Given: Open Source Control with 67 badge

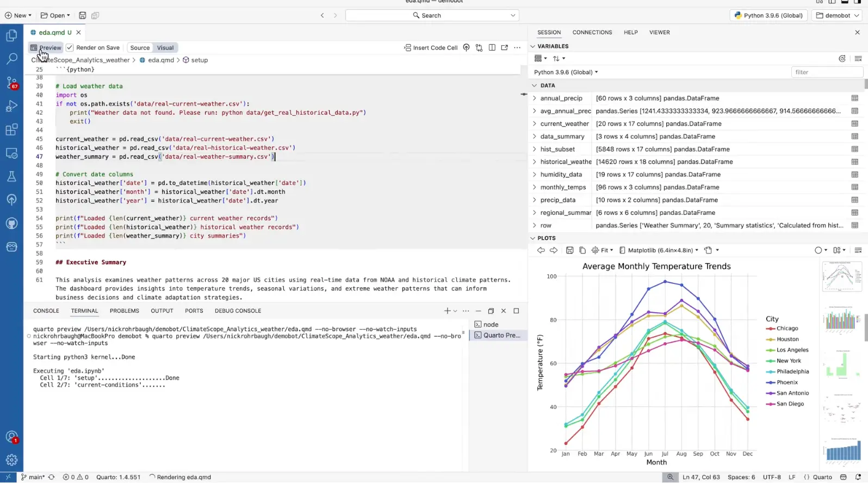Looking at the screenshot, I should (x=11, y=83).
